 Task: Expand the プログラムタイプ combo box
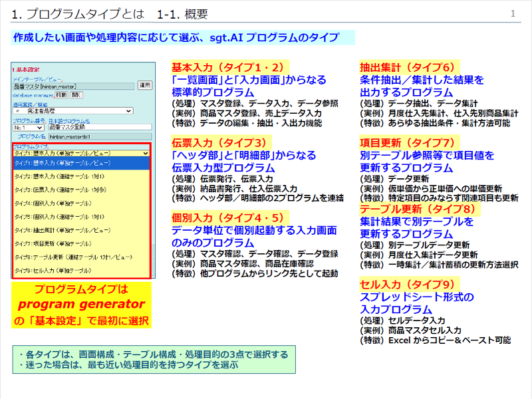[81, 154]
